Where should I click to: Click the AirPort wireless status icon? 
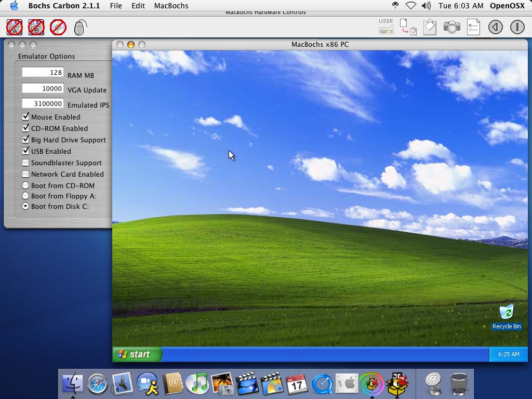[x=410, y=6]
